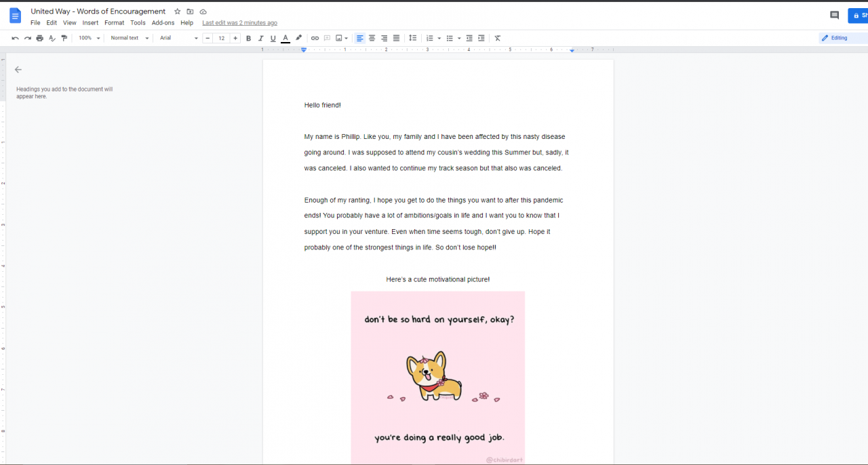Click the font size field
Image resolution: width=868 pixels, height=465 pixels.
click(x=221, y=38)
